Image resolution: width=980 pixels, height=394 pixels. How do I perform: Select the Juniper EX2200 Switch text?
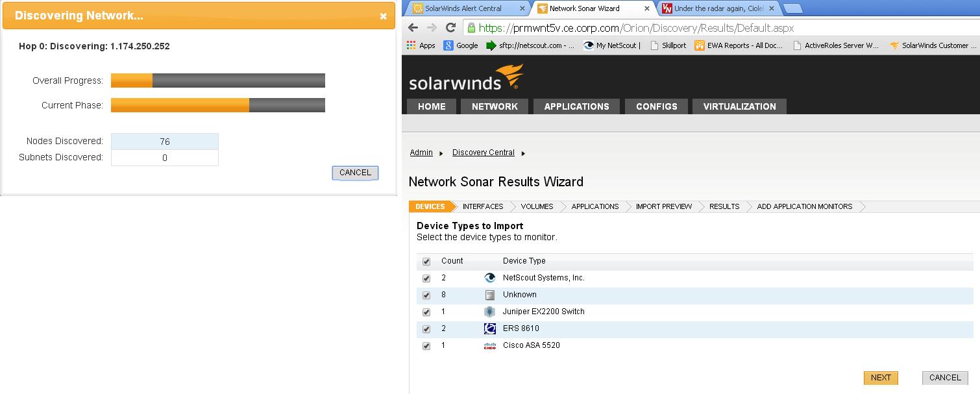click(544, 312)
